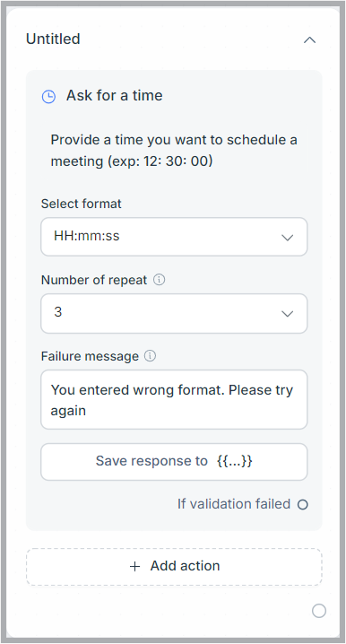Edit the Failure message text field
Viewport: 346px width, 644px height.
(x=174, y=400)
